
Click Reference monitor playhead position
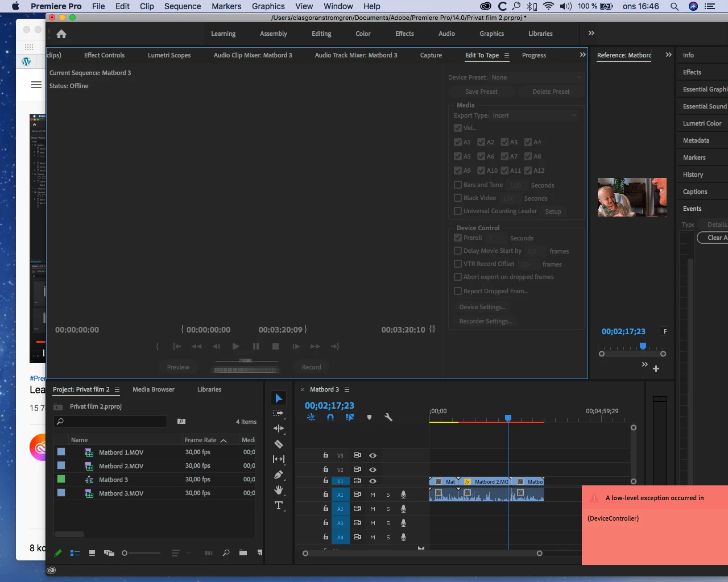643,346
